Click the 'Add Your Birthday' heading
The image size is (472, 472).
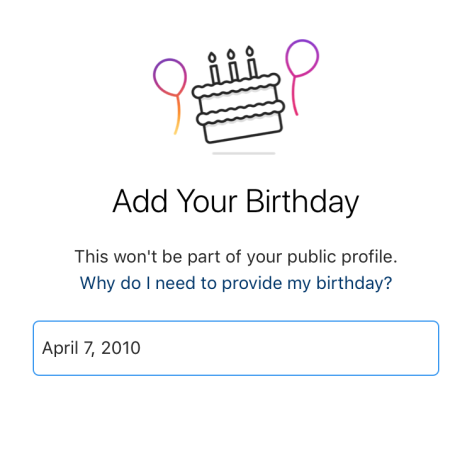[236, 202]
